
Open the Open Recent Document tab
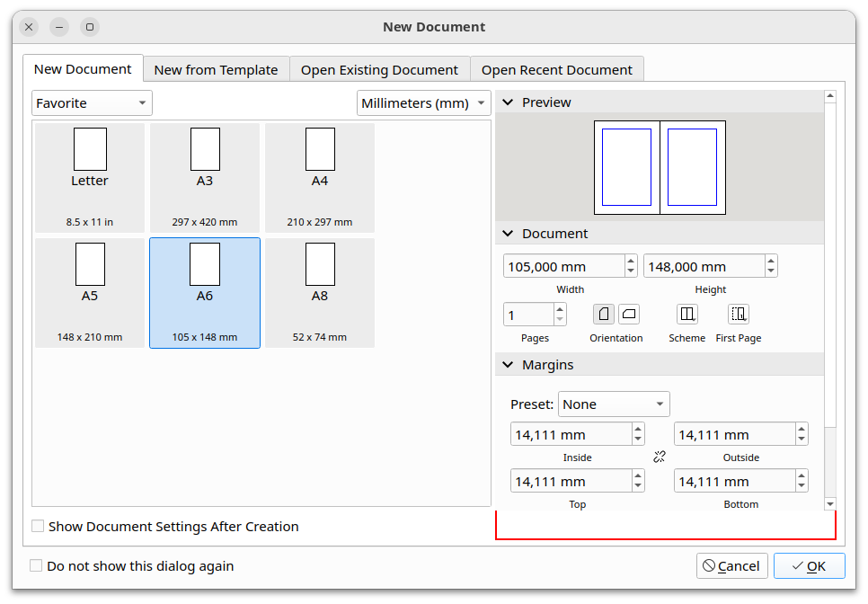[x=557, y=70]
